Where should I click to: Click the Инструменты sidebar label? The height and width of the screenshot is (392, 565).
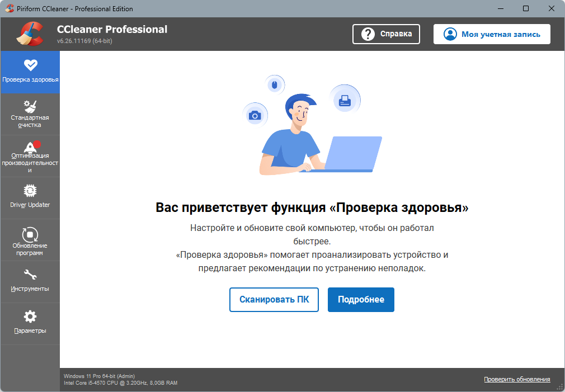(x=30, y=289)
